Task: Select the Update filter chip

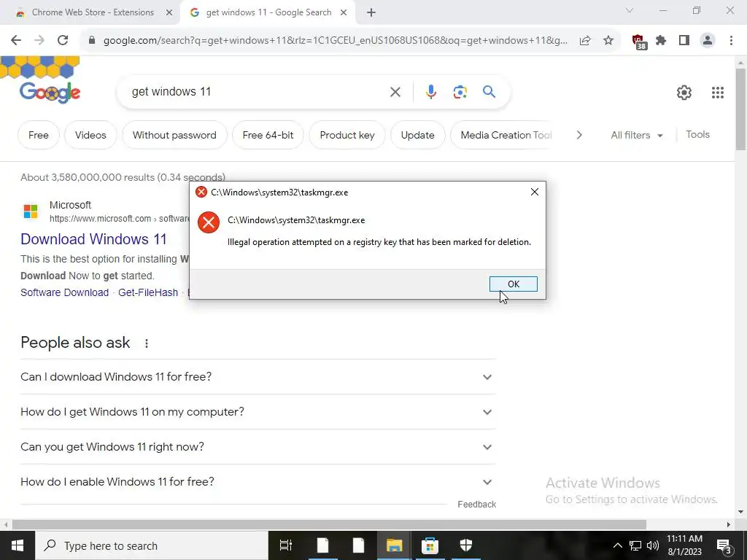Action: (418, 135)
